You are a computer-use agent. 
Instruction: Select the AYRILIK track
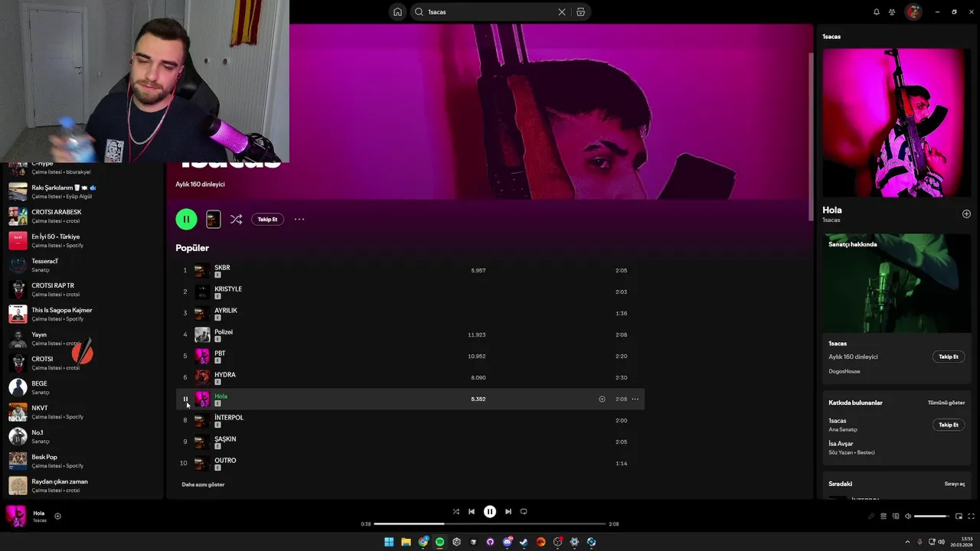tap(410, 313)
